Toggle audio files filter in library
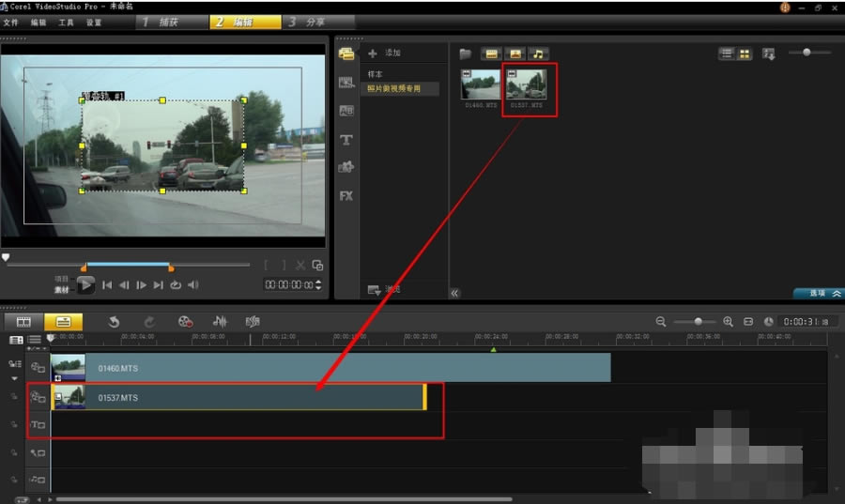The height and width of the screenshot is (504, 845). coord(538,53)
